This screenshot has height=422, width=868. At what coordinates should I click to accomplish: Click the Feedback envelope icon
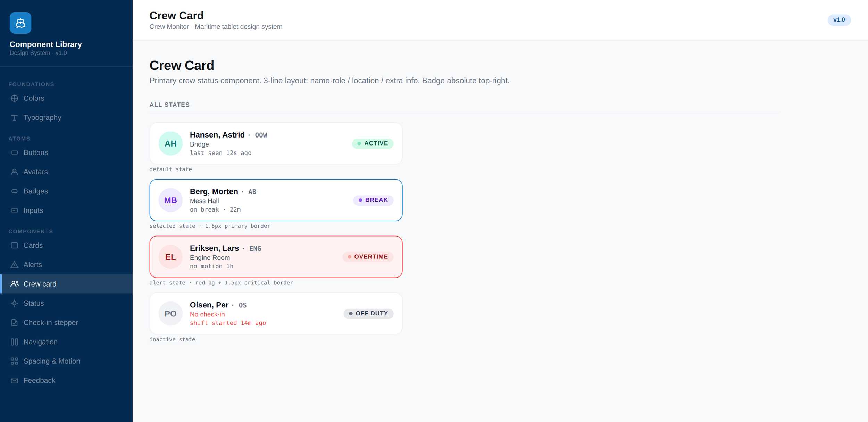tap(14, 381)
